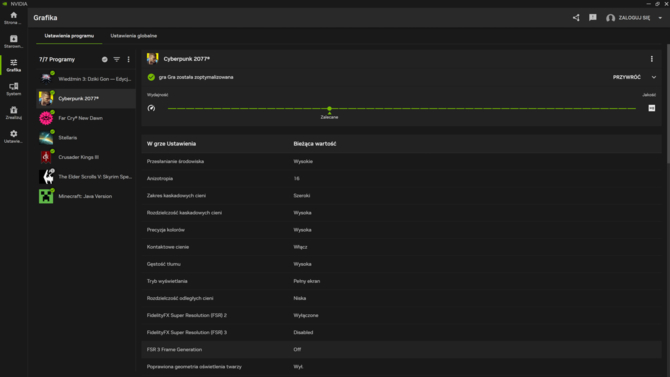Image resolution: width=670 pixels, height=377 pixels.
Task: Select Far Cry New Dawn entry
Action: click(x=86, y=118)
